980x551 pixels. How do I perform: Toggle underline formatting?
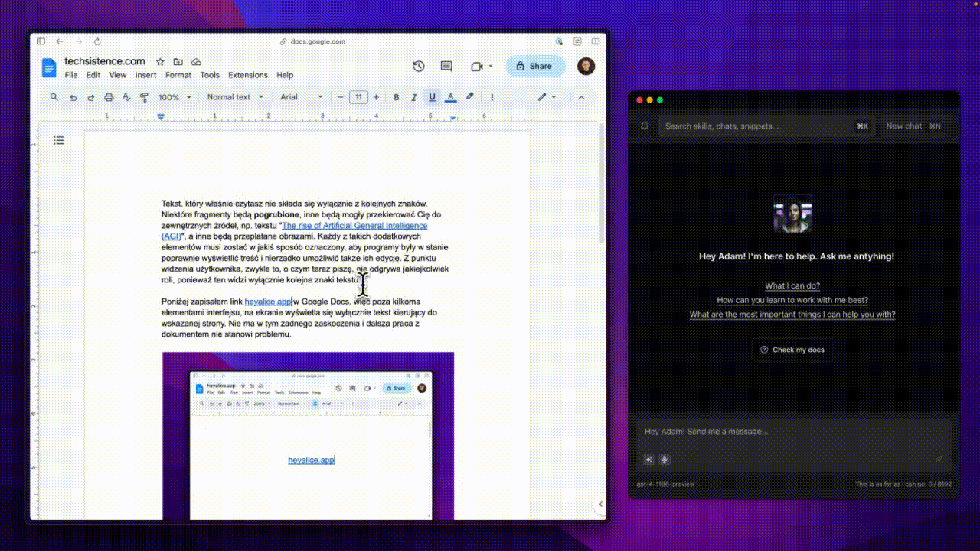coord(433,97)
